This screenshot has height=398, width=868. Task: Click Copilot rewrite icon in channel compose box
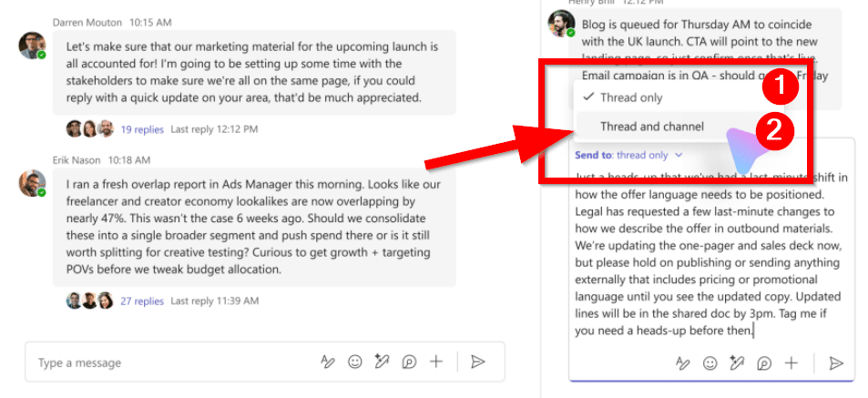[383, 362]
